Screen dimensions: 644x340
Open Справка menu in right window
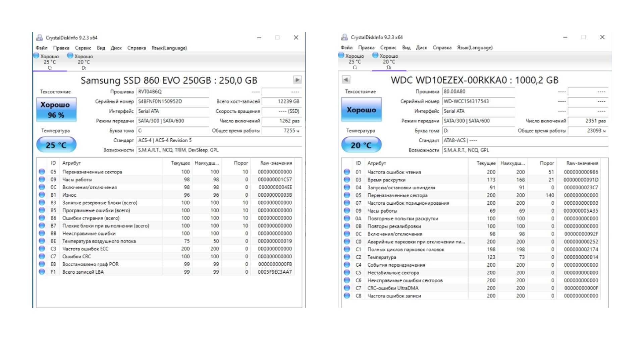[442, 48]
